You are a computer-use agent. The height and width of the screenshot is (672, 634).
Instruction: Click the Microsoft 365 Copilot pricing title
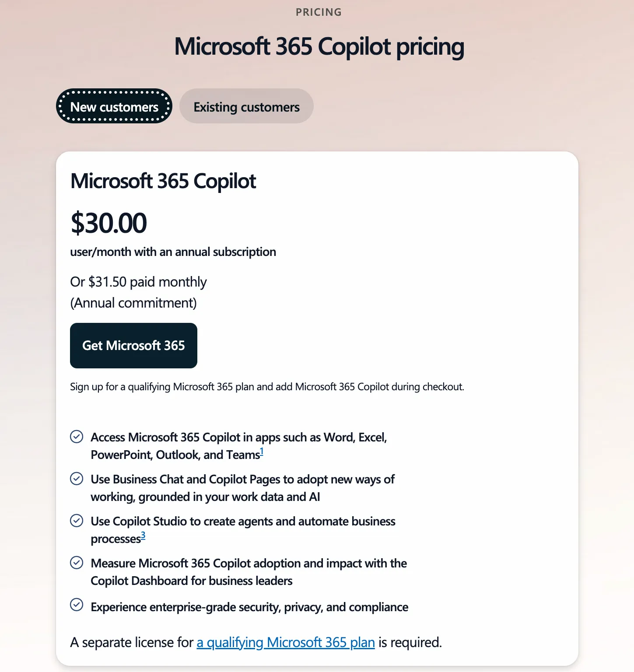click(x=319, y=46)
